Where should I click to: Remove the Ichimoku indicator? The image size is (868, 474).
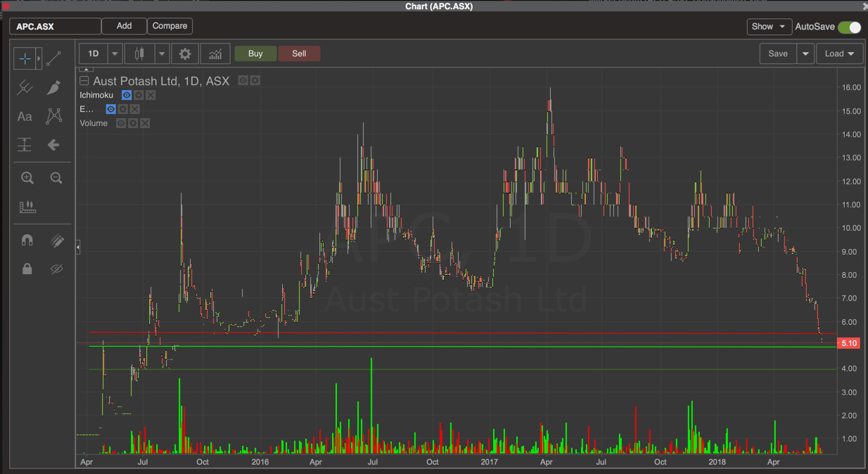click(151, 95)
